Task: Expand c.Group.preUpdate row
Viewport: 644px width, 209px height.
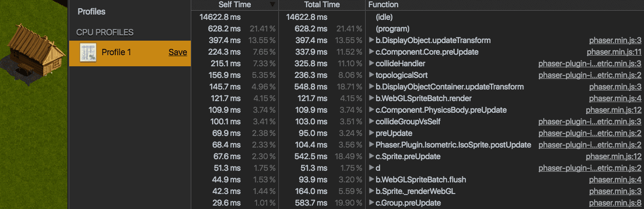Action: click(x=371, y=203)
